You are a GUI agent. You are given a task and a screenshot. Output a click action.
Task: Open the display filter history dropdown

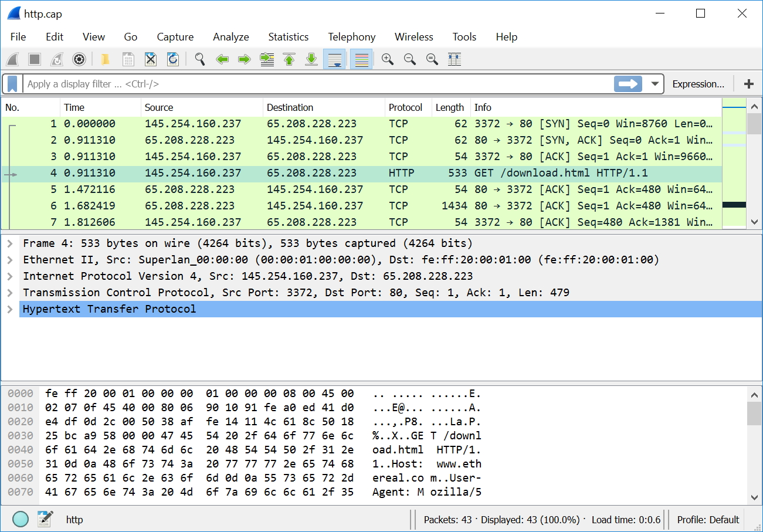point(655,84)
